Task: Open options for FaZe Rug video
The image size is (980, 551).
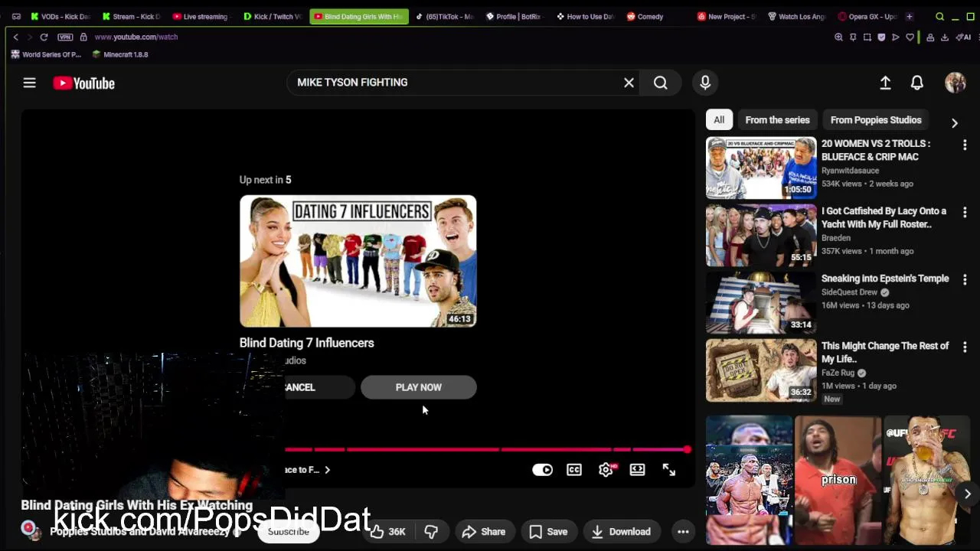Action: point(965,347)
